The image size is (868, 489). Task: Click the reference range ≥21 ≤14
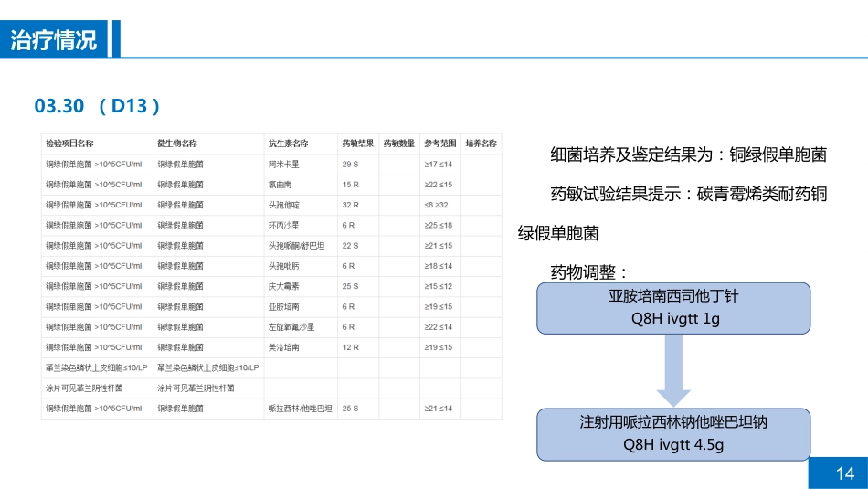(439, 409)
